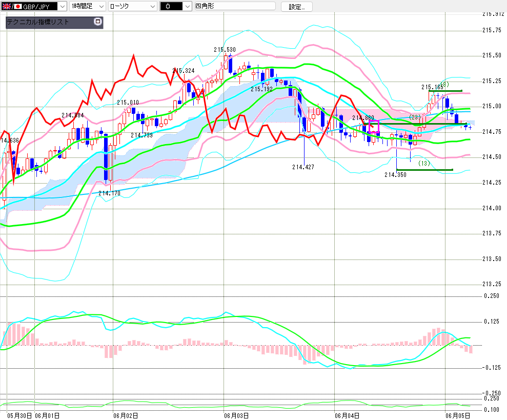
Task: Click the 06月02日 date label
Action: click(126, 416)
